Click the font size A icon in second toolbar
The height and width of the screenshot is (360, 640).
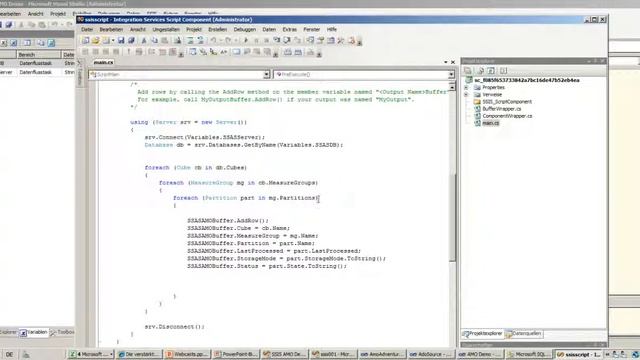point(224,52)
